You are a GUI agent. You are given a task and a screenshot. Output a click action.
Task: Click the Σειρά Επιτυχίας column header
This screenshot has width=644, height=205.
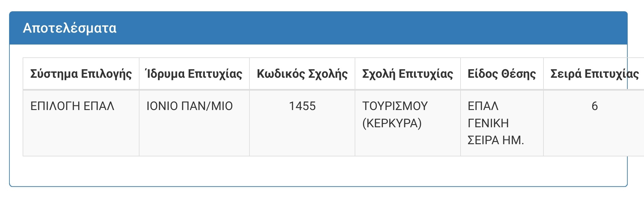click(594, 74)
